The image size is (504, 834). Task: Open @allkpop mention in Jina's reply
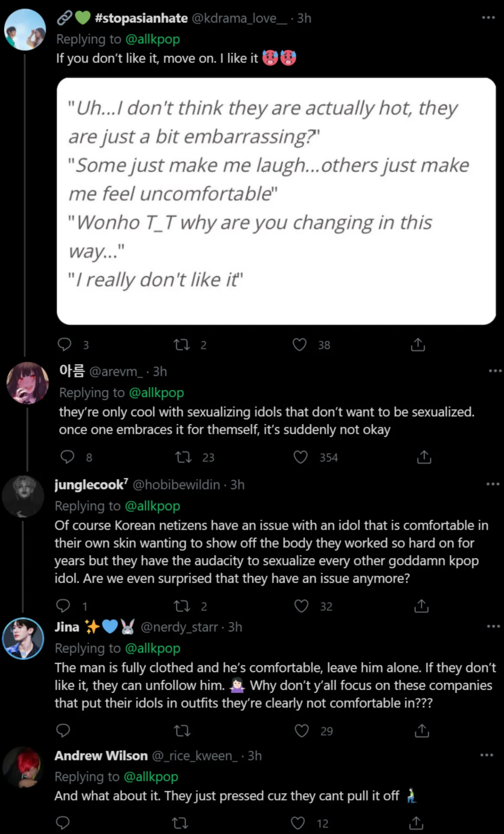tap(152, 648)
